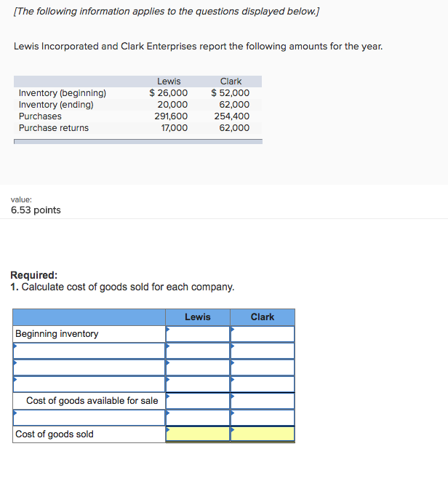448x481 pixels.
Task: Click yellow Lewis Cost of goods sold cell
Action: [198, 434]
